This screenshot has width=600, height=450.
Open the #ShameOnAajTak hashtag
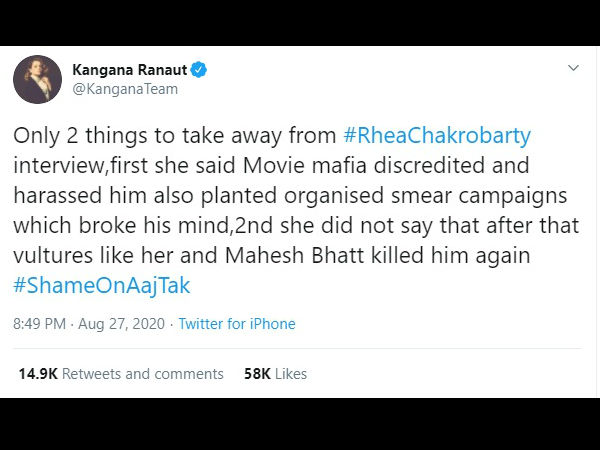101,285
